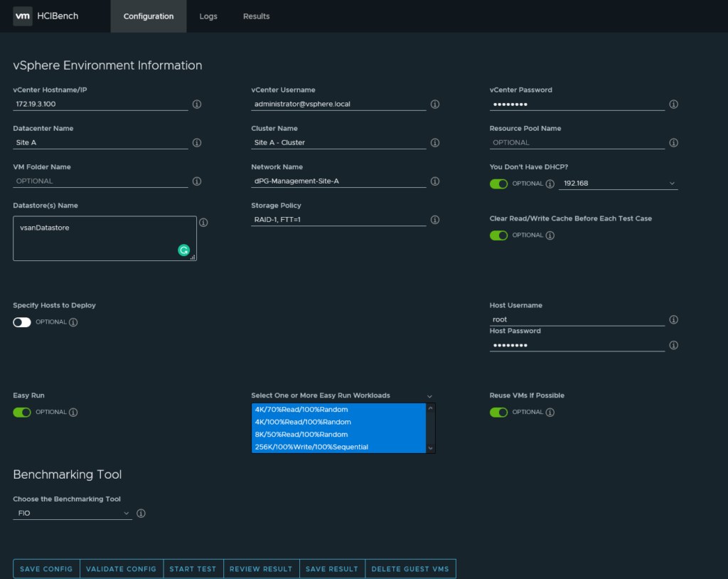This screenshot has height=579, width=728.
Task: Disable Clear Read/Write Cache toggle
Action: coord(498,235)
